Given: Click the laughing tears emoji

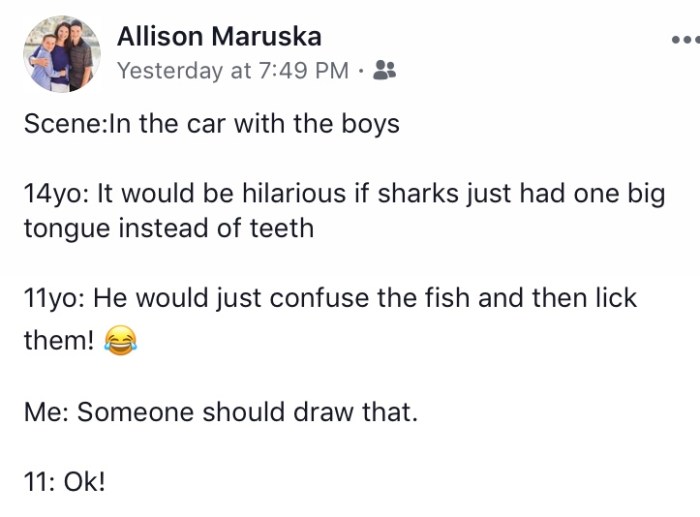Looking at the screenshot, I should [x=120, y=342].
